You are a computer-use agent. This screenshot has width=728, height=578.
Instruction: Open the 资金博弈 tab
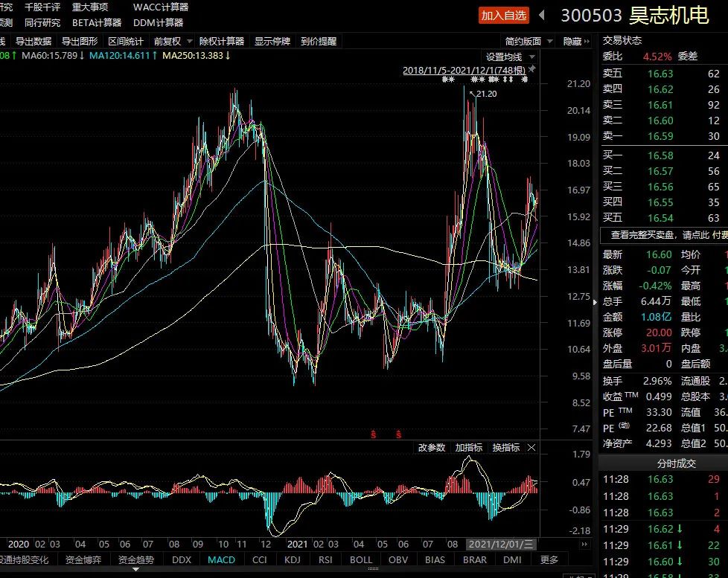coord(83,560)
